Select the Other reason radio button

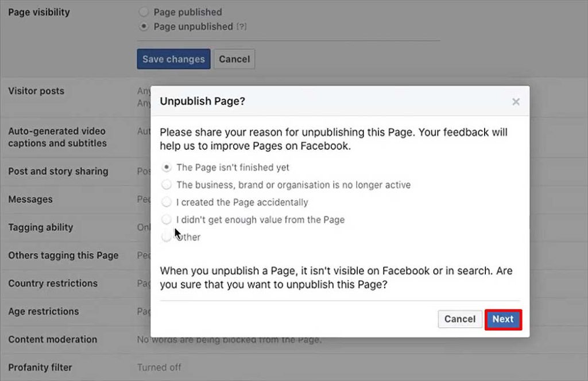click(167, 237)
